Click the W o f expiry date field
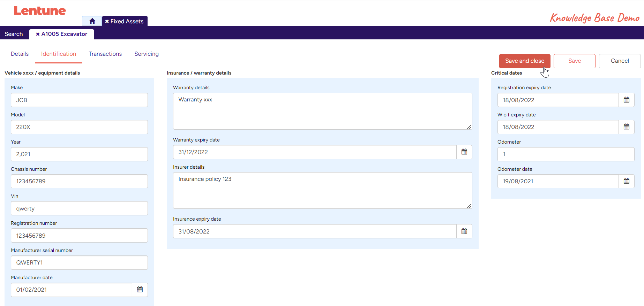Screen dimensions: 644x306 tap(558, 127)
